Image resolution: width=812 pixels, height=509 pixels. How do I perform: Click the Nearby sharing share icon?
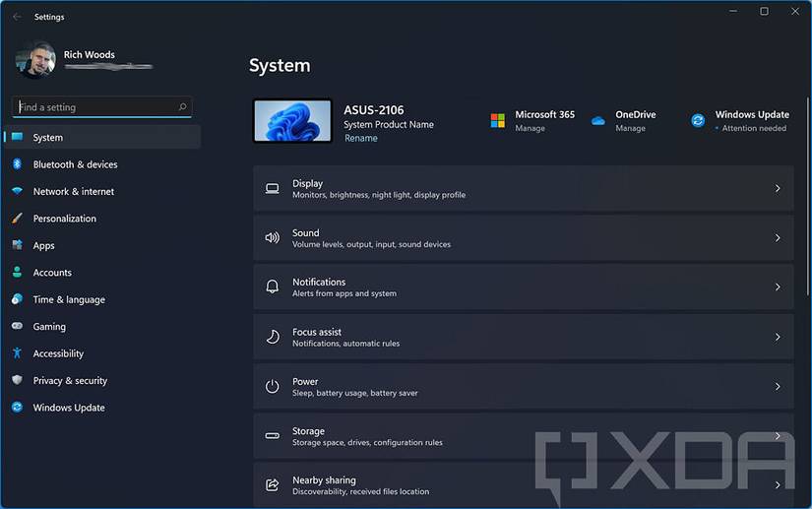coord(273,485)
